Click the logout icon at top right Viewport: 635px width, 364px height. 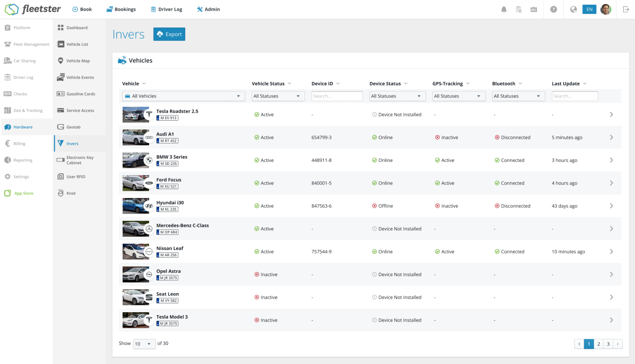pos(626,9)
